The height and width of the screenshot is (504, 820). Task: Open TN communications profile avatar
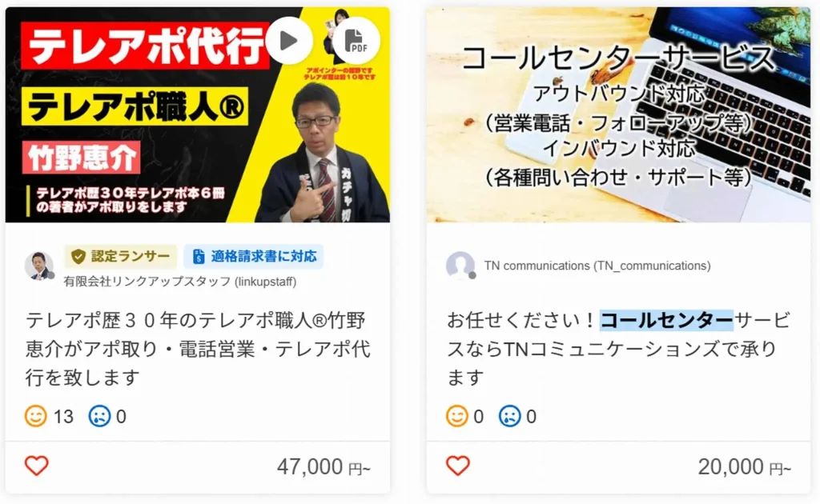point(460,266)
